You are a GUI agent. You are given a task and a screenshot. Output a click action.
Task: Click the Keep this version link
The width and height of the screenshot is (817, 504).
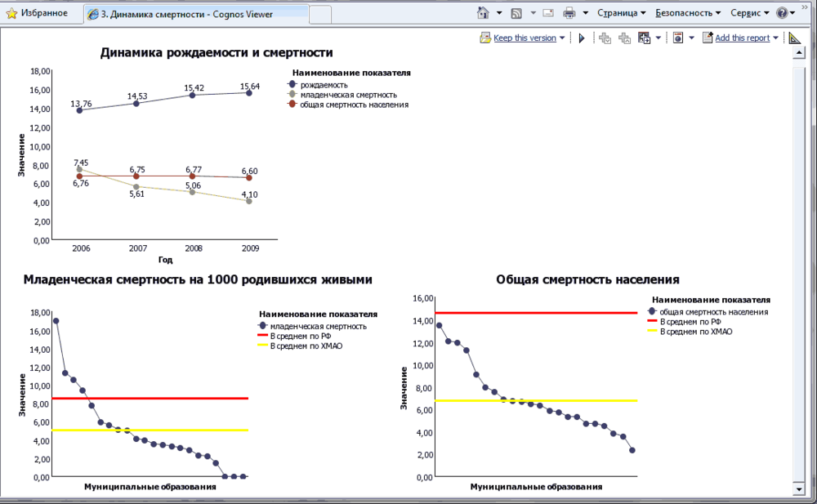[525, 38]
